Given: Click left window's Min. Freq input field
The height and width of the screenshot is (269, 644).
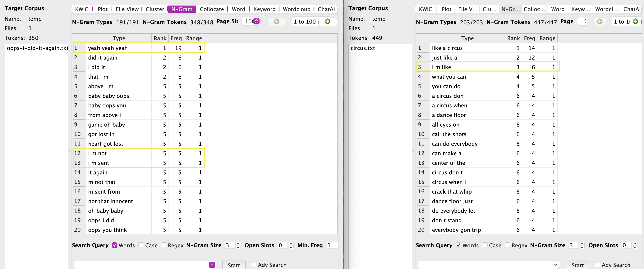Looking at the screenshot, I should click(332, 245).
